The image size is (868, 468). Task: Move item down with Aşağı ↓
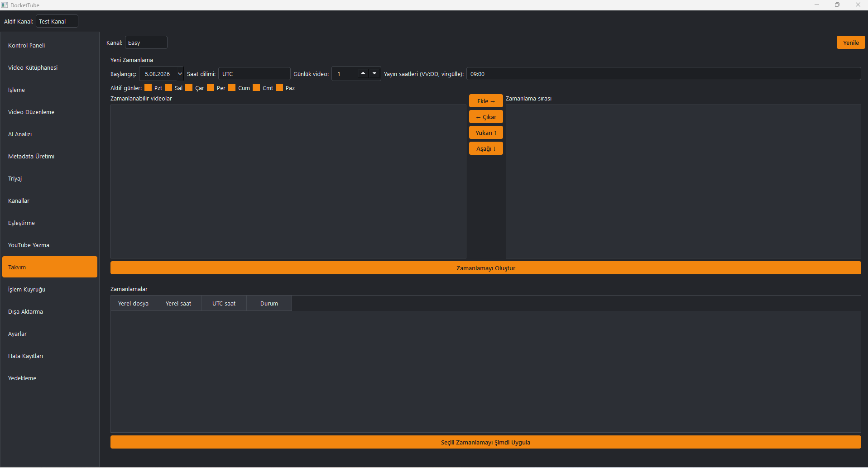[486, 148]
